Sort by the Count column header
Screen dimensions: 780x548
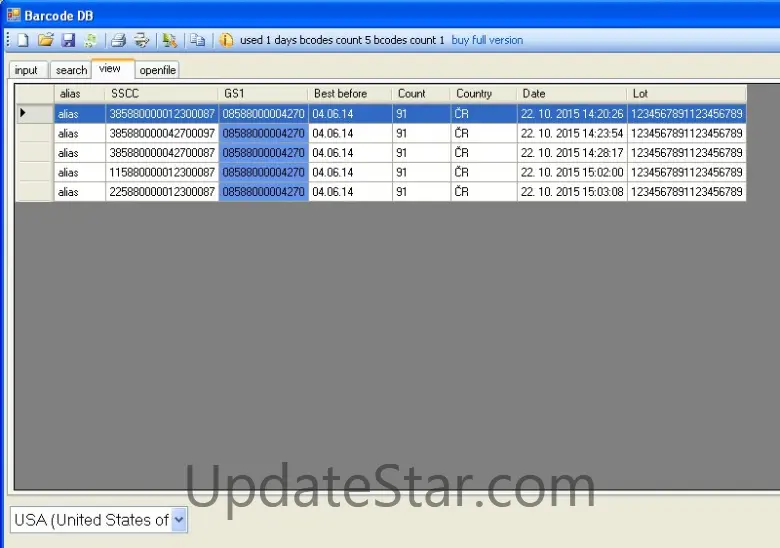tap(421, 93)
